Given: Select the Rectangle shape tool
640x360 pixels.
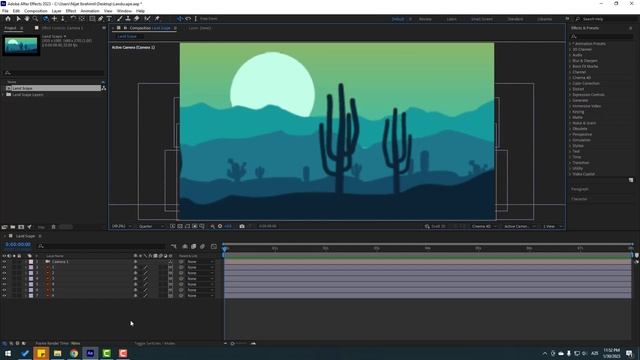Looking at the screenshot, I should coord(92,19).
